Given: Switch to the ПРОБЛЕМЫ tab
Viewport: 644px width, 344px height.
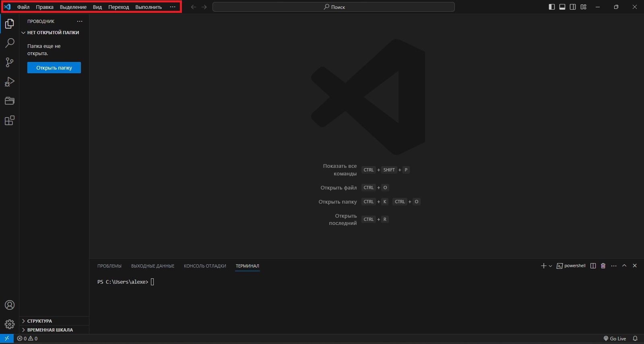Looking at the screenshot, I should (109, 266).
